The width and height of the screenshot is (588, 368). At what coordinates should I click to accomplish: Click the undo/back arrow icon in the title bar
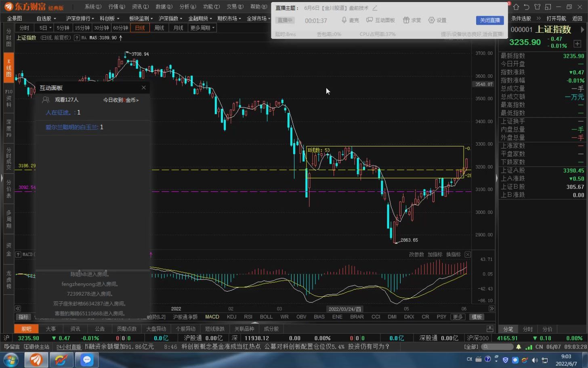tap(527, 7)
